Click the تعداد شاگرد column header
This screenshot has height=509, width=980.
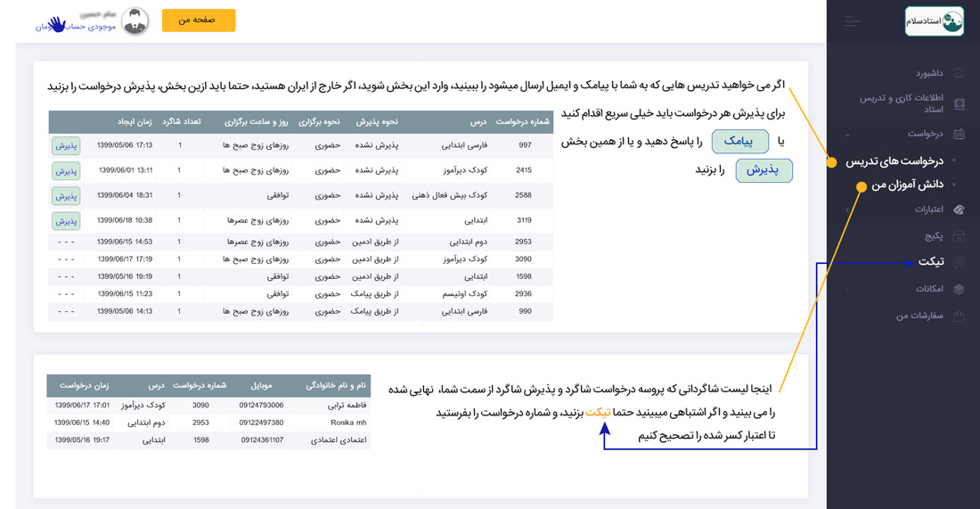coord(181,122)
